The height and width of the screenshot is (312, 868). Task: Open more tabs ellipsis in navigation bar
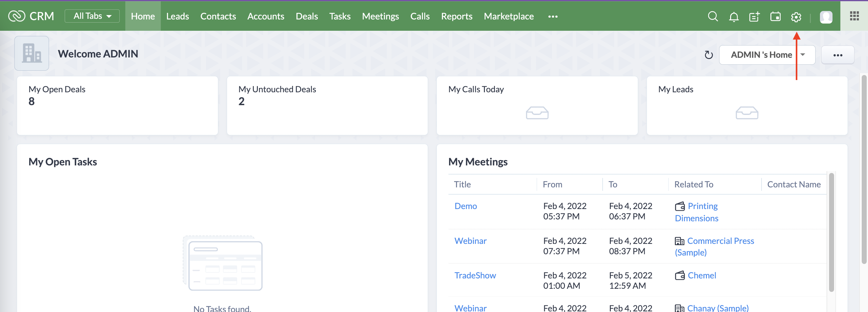[553, 16]
